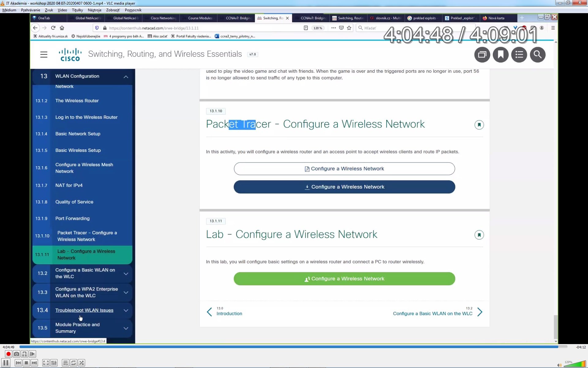The width and height of the screenshot is (588, 368).
Task: Open new tab with plus button
Action: pos(522,18)
